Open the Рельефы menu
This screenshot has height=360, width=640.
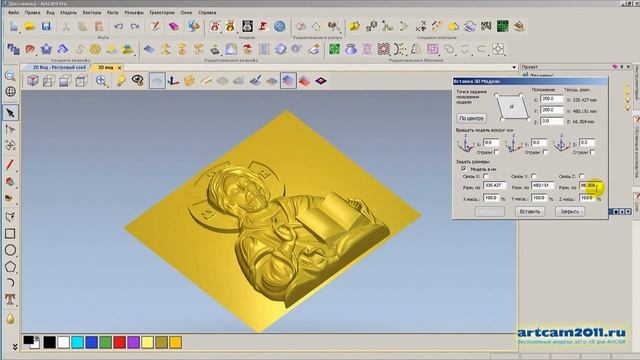(x=134, y=13)
